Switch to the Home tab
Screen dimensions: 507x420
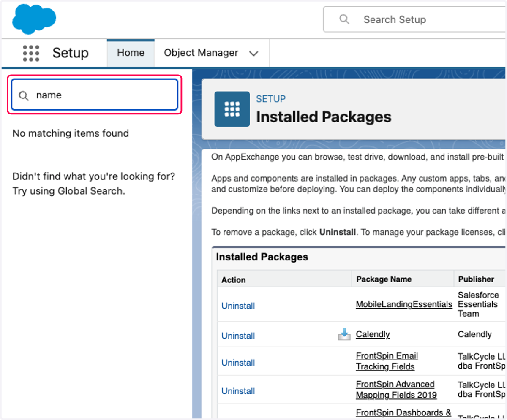131,53
